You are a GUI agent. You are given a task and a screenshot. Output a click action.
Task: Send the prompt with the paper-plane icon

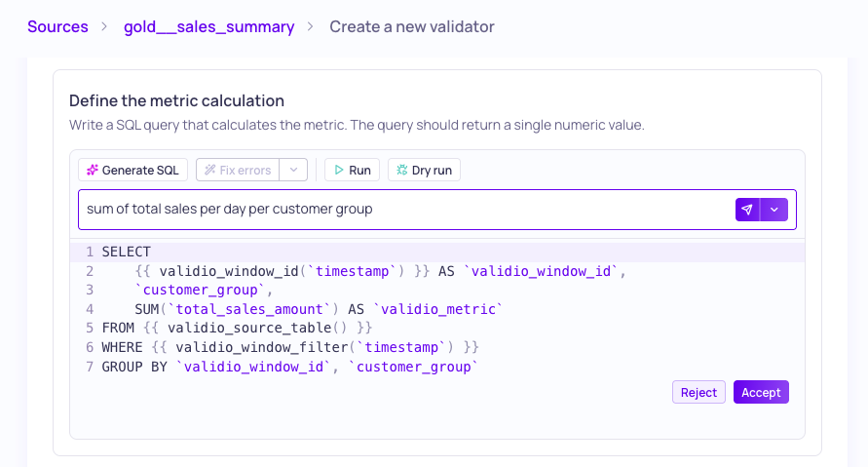click(747, 210)
